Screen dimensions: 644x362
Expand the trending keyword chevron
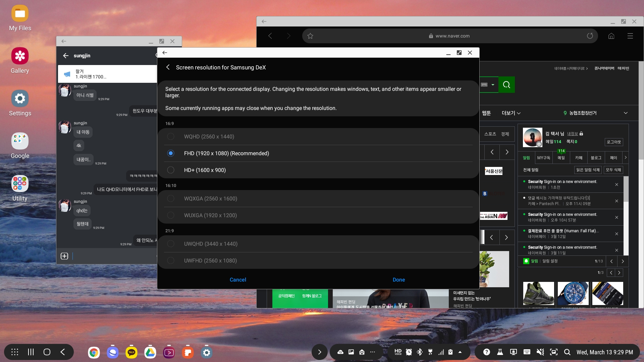tap(626, 113)
